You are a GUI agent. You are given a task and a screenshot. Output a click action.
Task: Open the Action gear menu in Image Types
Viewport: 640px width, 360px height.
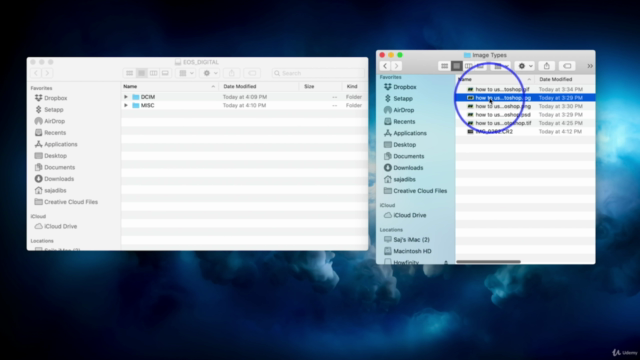(x=525, y=66)
